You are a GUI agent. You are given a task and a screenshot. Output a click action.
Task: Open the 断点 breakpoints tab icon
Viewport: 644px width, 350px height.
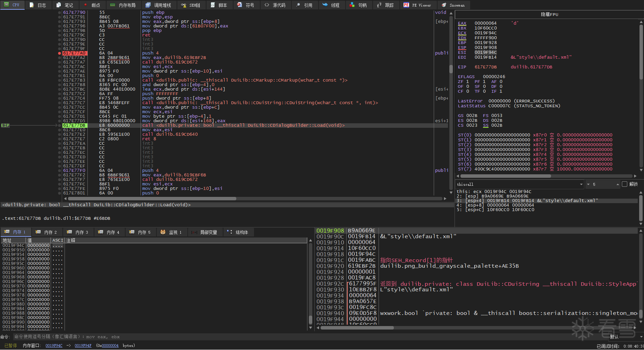(x=86, y=5)
